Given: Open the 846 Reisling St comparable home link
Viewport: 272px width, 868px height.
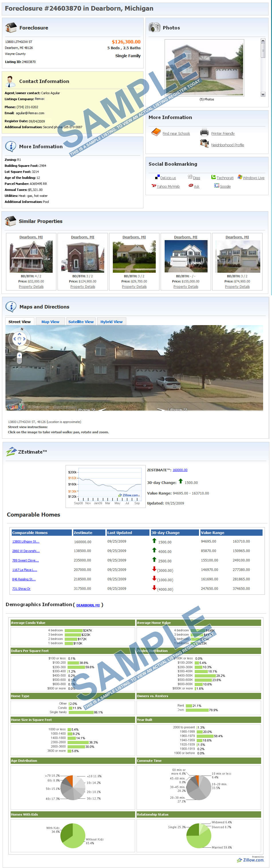Looking at the screenshot, I should pyautogui.click(x=24, y=579).
